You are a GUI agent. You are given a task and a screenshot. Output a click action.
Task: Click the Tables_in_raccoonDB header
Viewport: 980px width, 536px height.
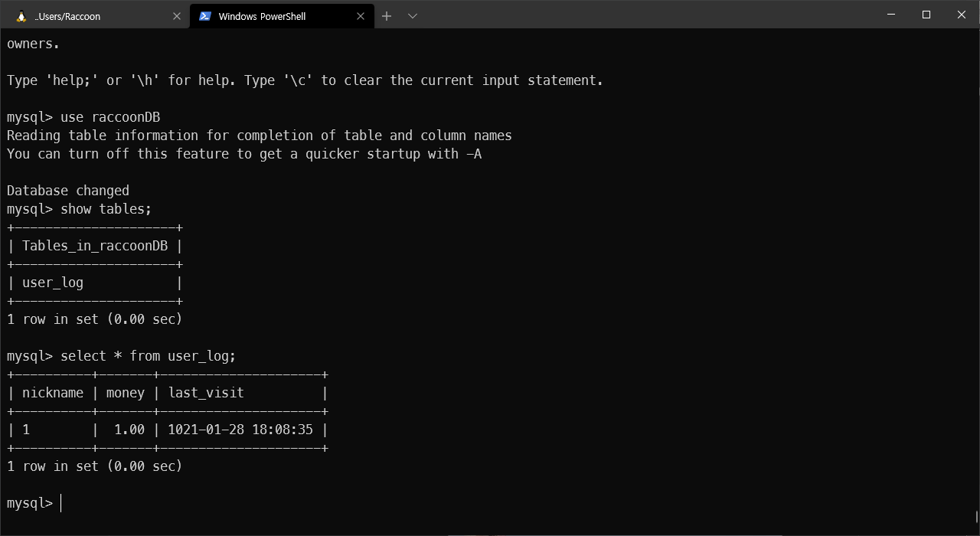[95, 246]
